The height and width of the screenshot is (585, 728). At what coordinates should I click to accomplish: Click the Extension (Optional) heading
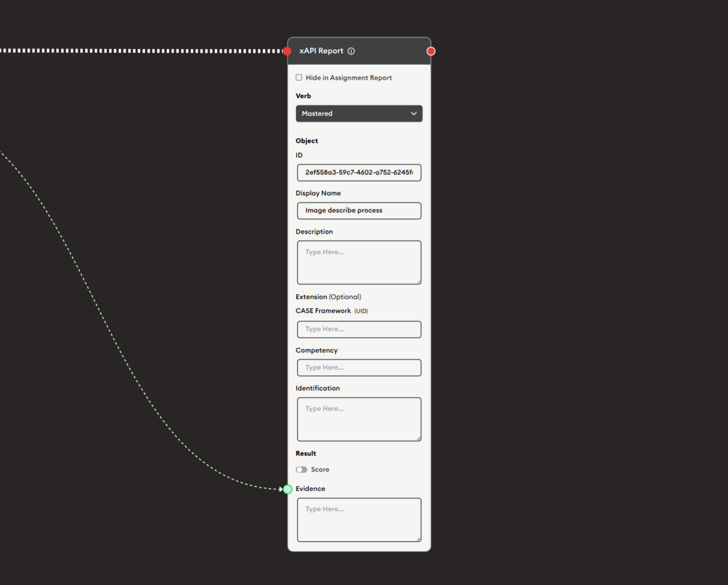coord(328,297)
